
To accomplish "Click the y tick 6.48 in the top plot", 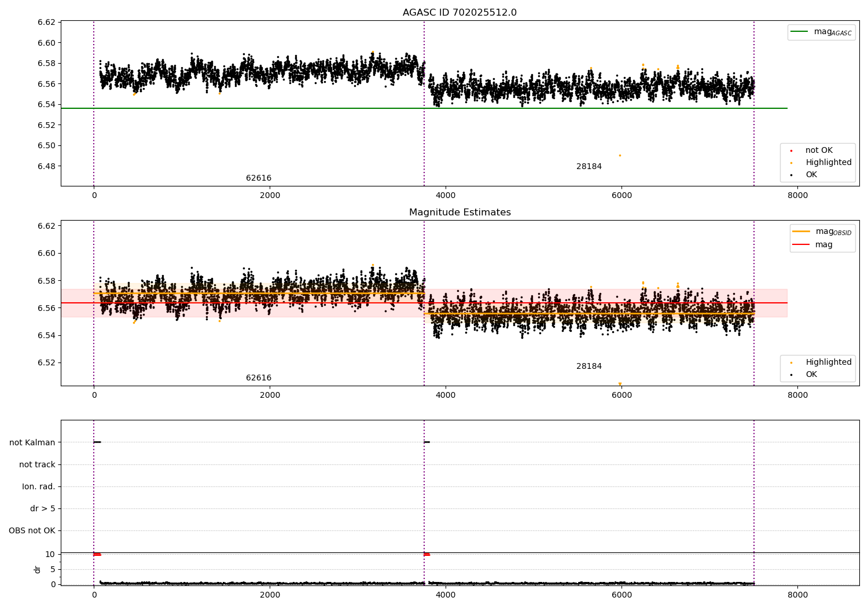I will (46, 166).
